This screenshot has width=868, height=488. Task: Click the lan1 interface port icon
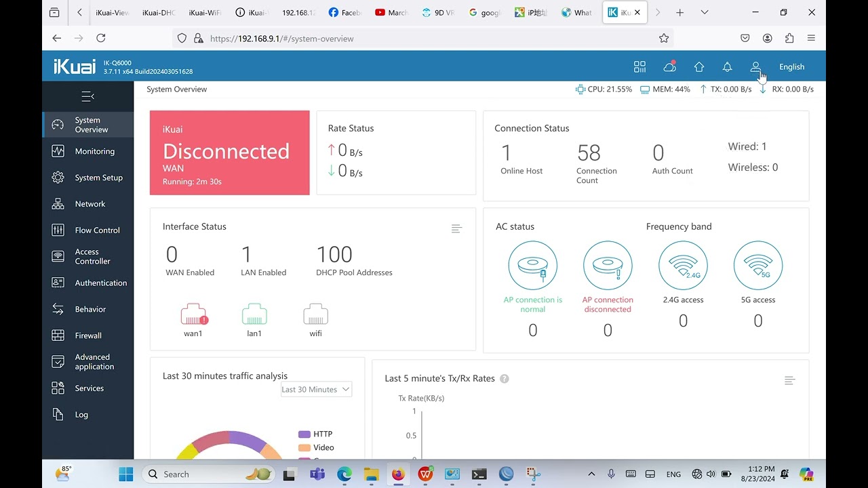254,314
